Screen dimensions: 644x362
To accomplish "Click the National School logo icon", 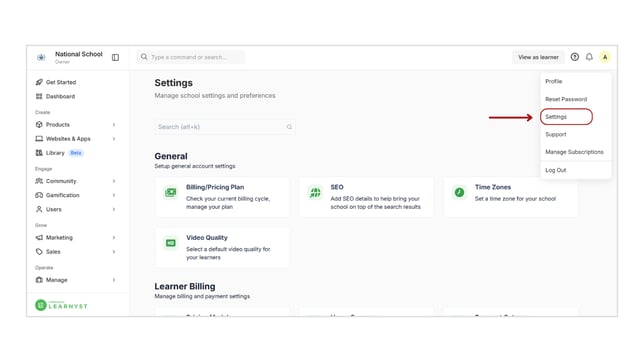I will pos(41,58).
